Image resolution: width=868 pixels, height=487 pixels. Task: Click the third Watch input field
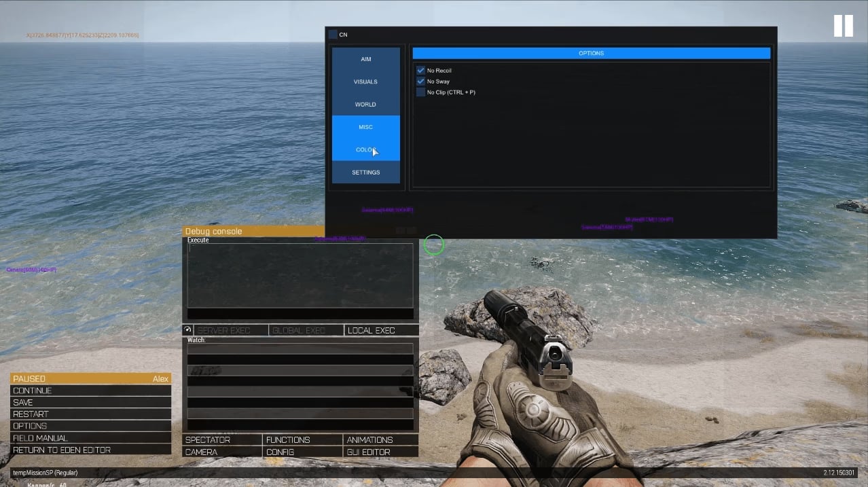tap(300, 392)
